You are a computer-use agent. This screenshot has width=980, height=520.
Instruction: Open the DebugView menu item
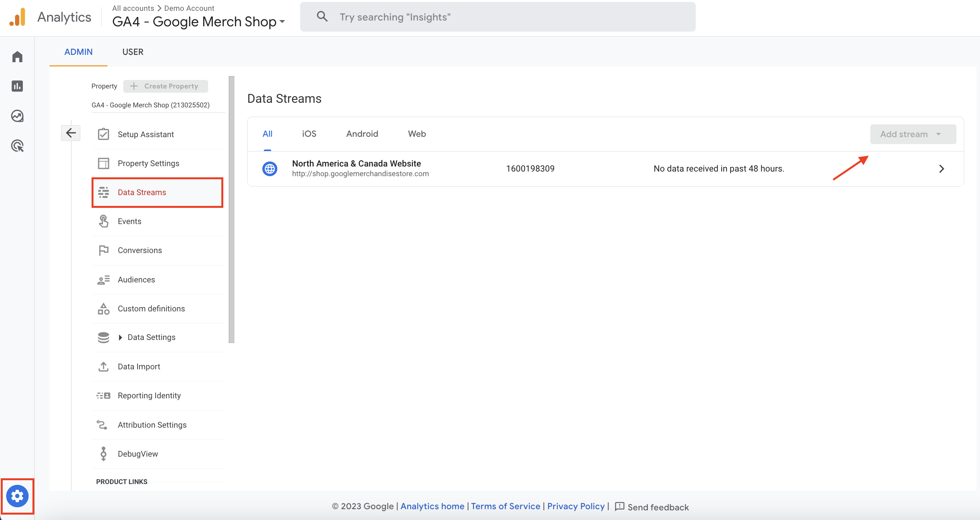tap(158, 454)
